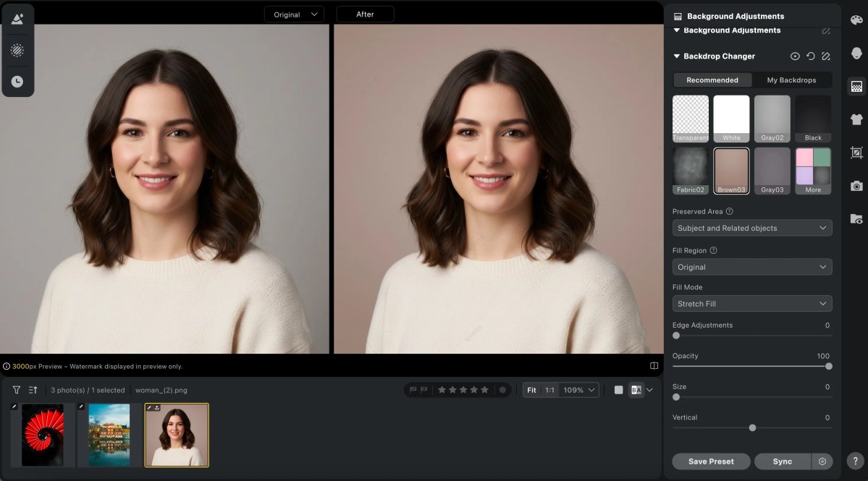The height and width of the screenshot is (481, 868).
Task: Open the Crop and transform panel
Action: (x=856, y=153)
